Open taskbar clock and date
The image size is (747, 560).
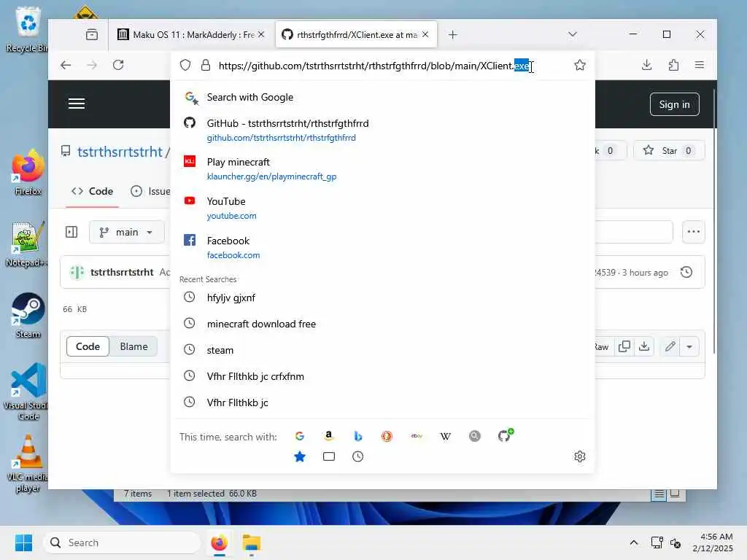712,542
